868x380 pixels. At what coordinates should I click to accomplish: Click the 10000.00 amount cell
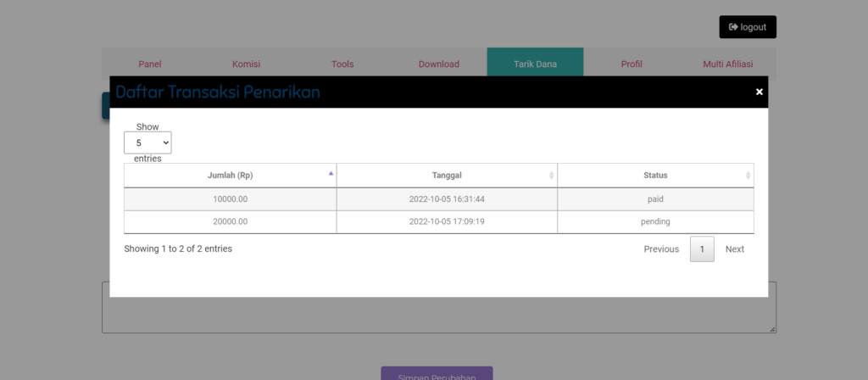231,199
